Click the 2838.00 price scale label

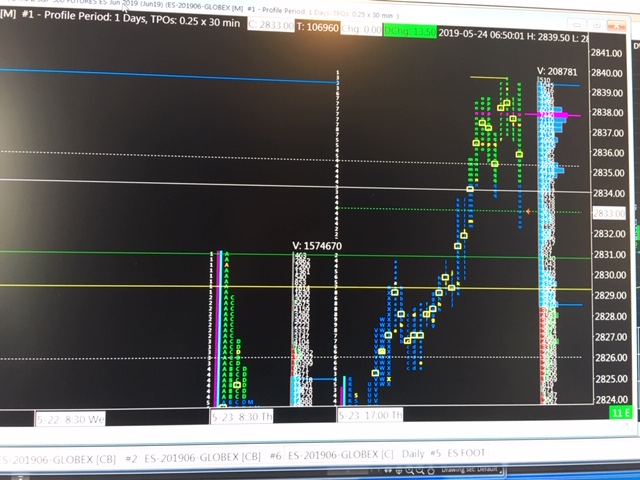click(607, 112)
